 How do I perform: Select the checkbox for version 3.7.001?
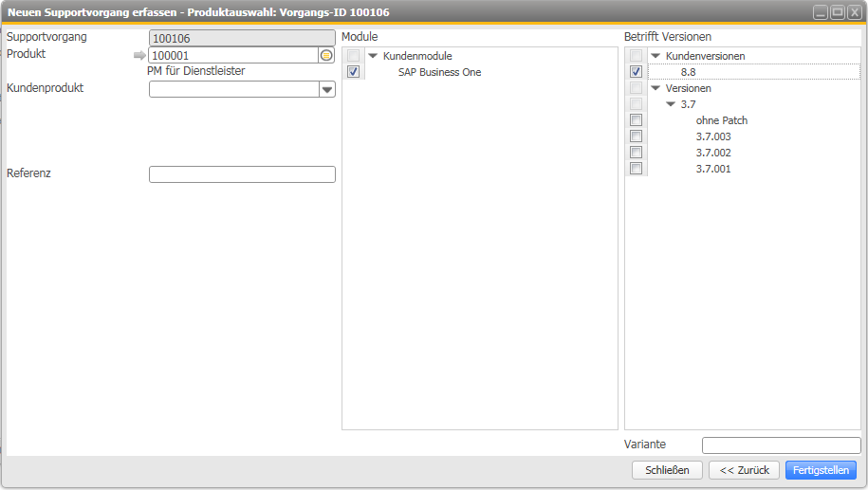[637, 169]
